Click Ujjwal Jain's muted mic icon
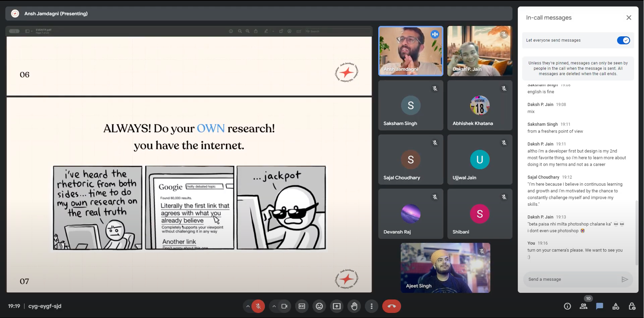Viewport: 644px width, 318px height. tap(504, 143)
